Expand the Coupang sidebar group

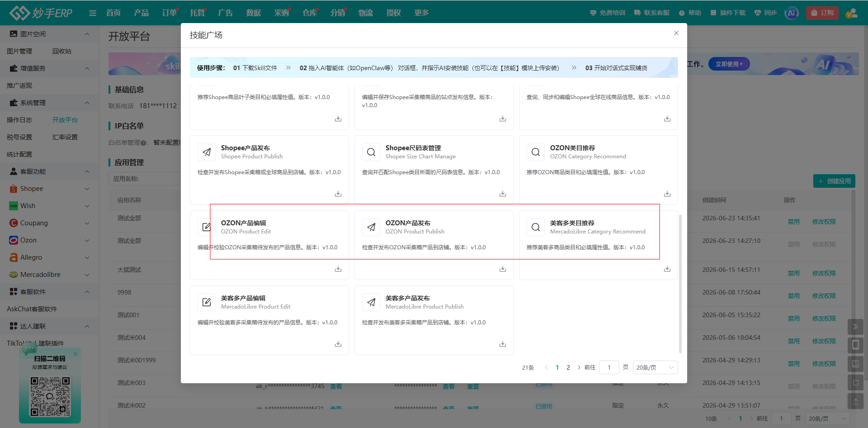coord(49,223)
